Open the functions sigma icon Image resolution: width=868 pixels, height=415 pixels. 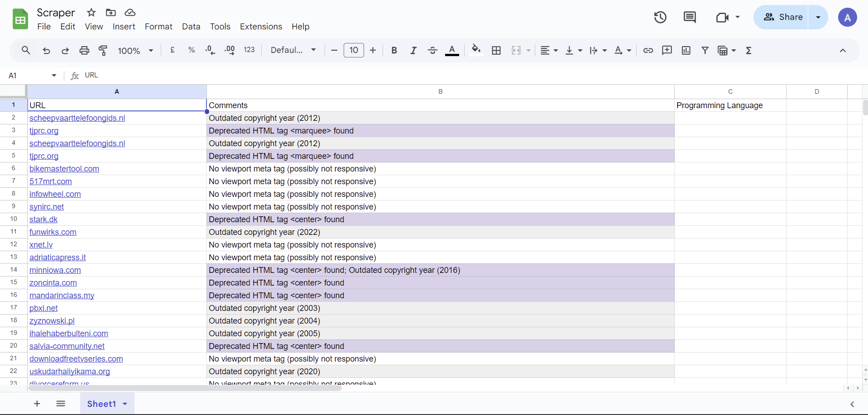pyautogui.click(x=748, y=50)
